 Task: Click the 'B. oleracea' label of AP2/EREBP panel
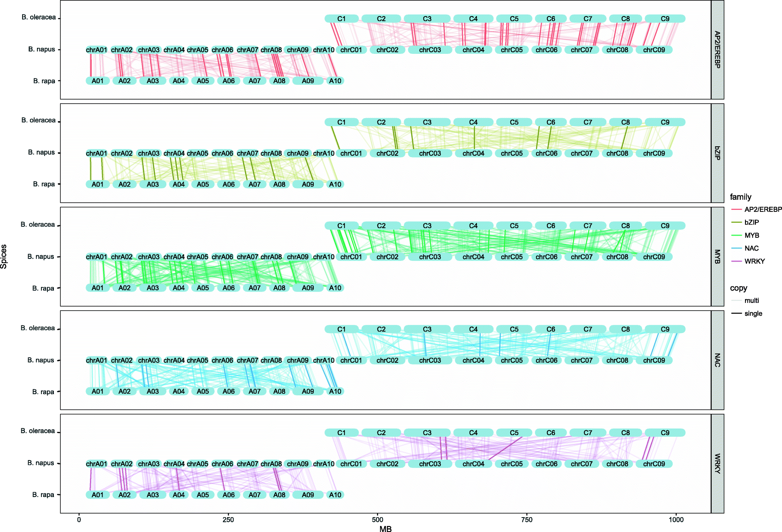(x=39, y=17)
